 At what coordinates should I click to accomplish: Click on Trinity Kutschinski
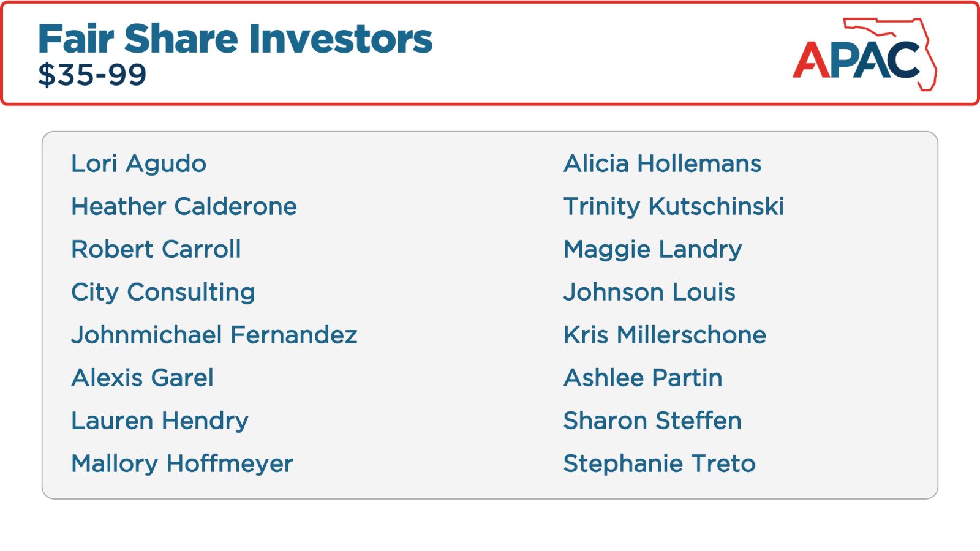[x=674, y=208]
